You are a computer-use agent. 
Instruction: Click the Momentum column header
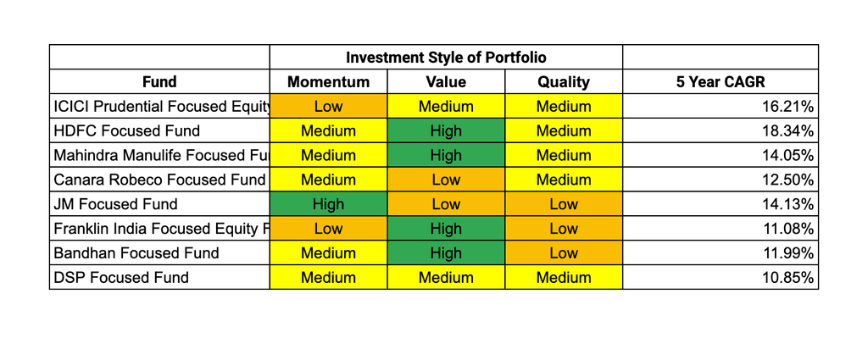tap(328, 82)
